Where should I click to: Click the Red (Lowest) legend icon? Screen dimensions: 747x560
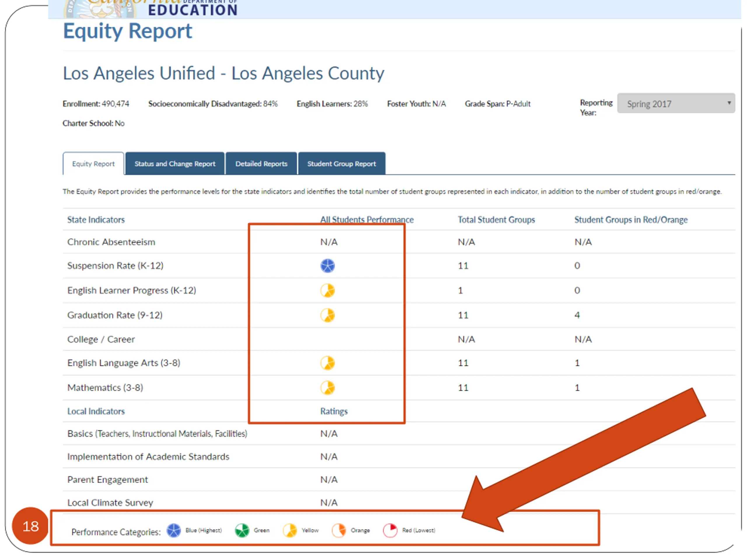390,530
